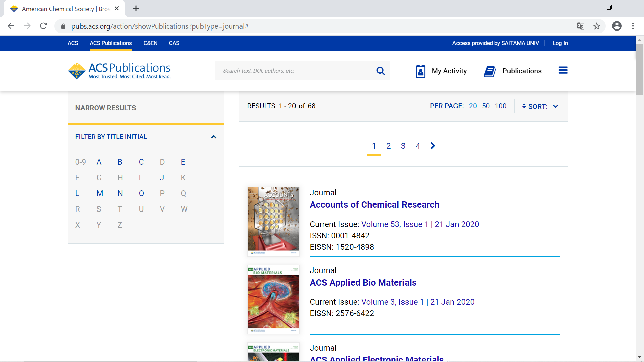Click the search magnifier icon

pos(380,71)
